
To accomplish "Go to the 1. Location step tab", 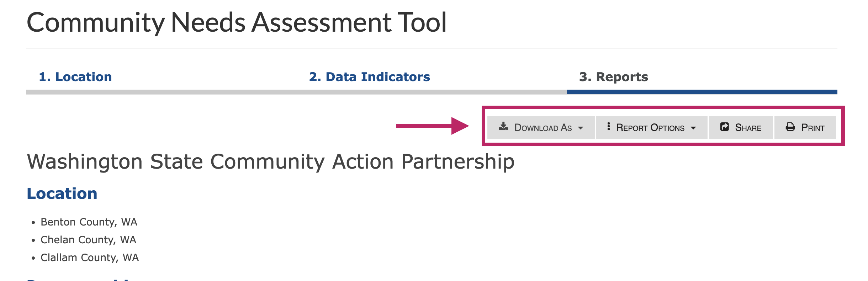I will tap(75, 77).
